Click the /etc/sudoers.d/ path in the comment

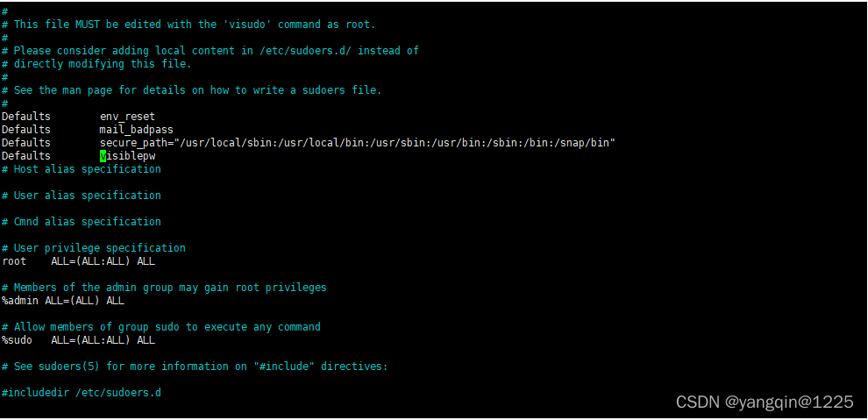tap(309, 51)
